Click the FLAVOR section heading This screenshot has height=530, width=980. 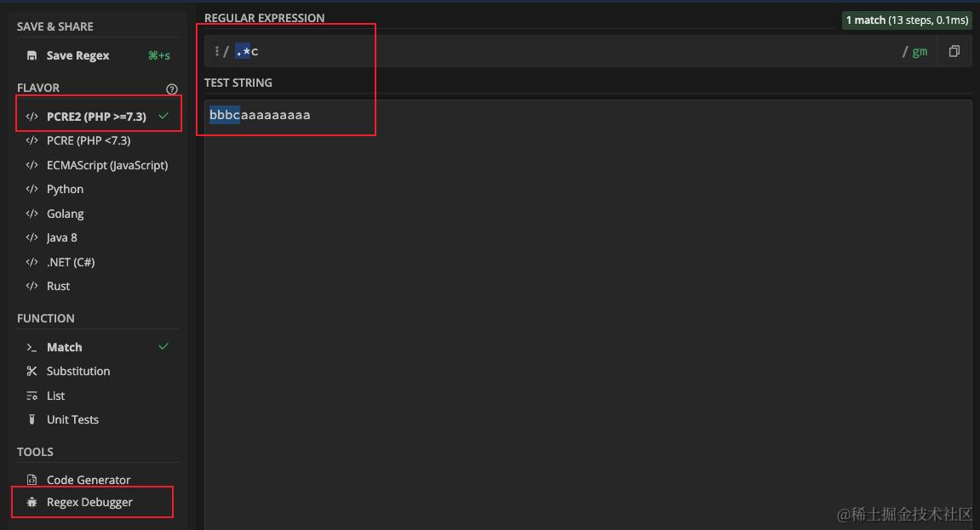[x=38, y=88]
